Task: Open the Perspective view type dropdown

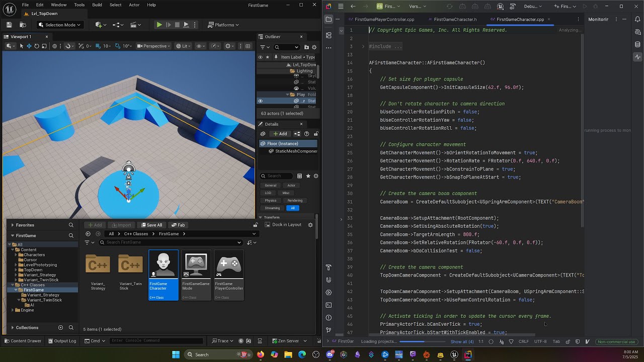Action: click(154, 46)
